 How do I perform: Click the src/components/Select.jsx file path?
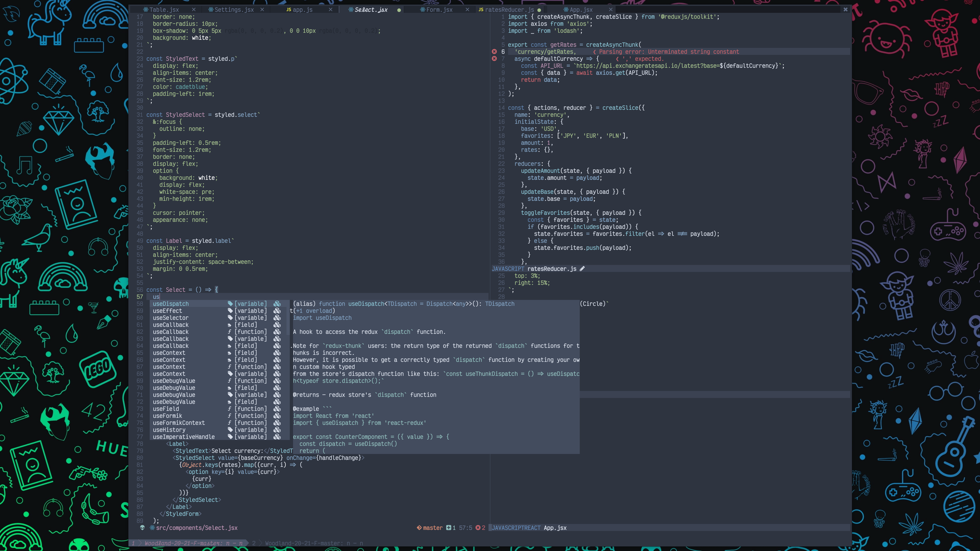coord(196,528)
